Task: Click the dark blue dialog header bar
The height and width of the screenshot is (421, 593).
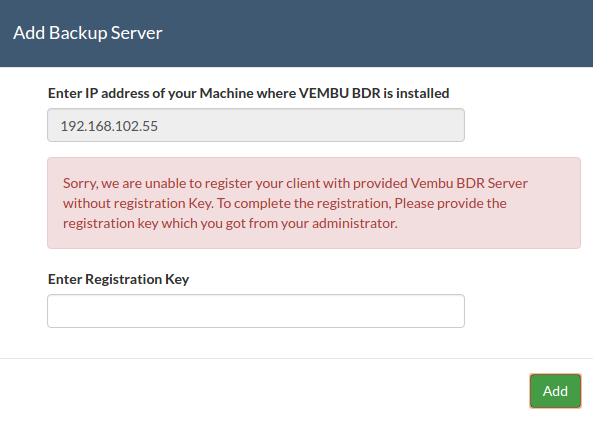Action: (296, 33)
